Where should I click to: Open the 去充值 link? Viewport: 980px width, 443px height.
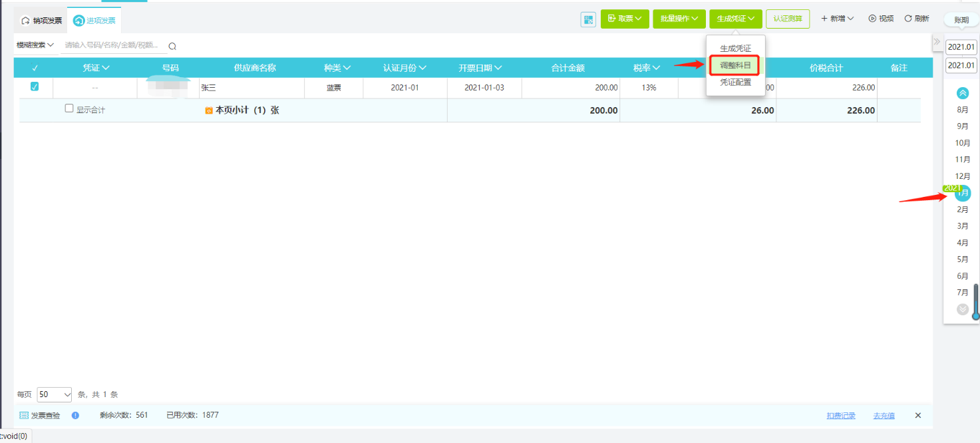tap(884, 416)
